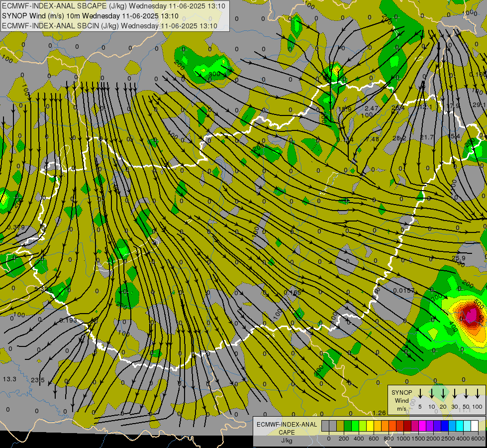
Task: Click the 10 m/s wind arrow in legend
Action: 432,394
